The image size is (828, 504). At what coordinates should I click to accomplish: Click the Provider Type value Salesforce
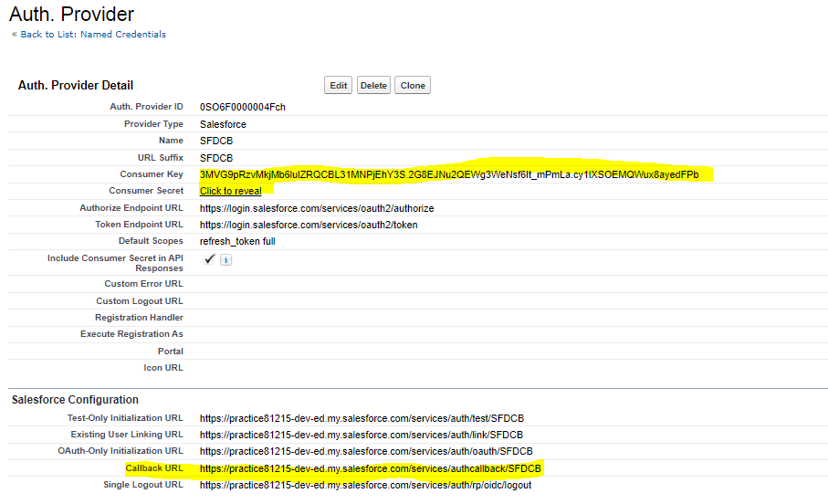223,125
